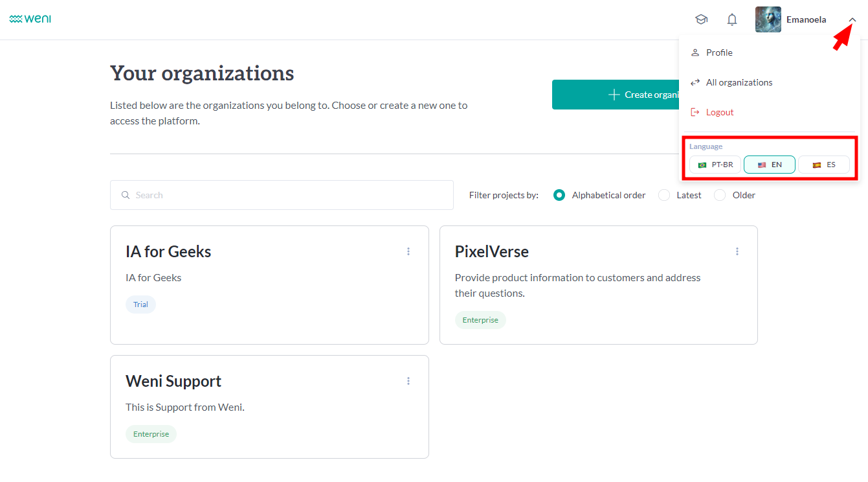The width and height of the screenshot is (868, 482).
Task: Open the Weni Support three-dot menu
Action: (408, 381)
